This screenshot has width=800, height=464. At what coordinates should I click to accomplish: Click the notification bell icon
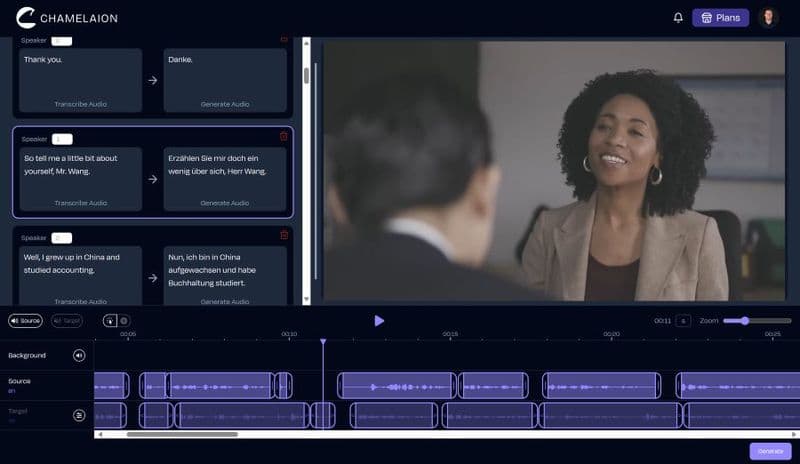click(x=678, y=17)
